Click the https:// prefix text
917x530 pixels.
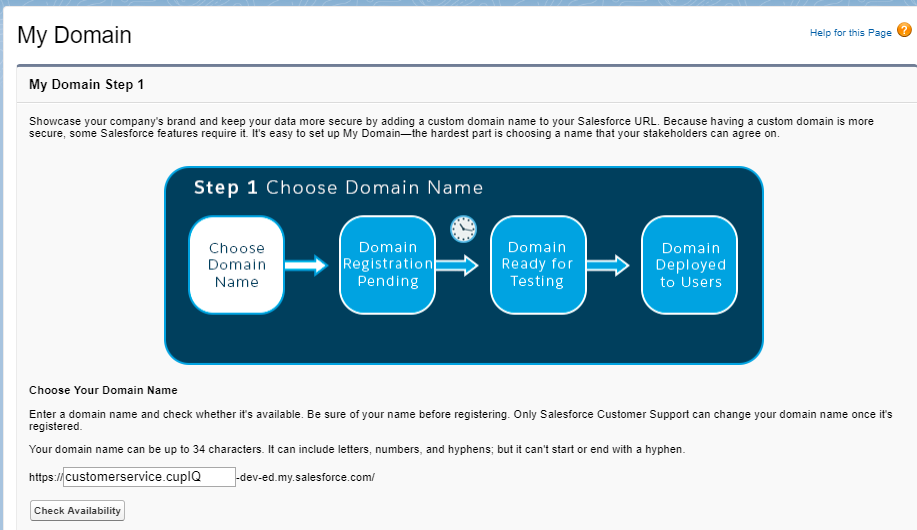[46, 477]
